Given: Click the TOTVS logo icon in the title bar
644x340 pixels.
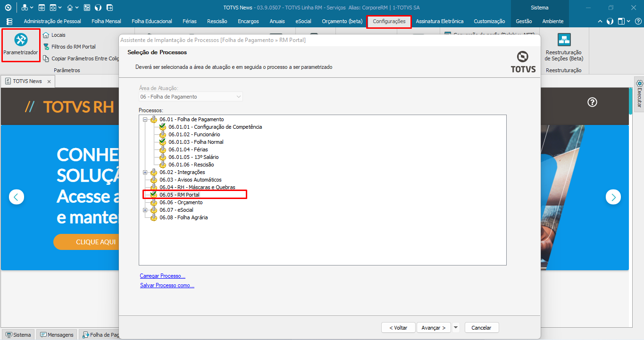Looking at the screenshot, I should (8, 8).
